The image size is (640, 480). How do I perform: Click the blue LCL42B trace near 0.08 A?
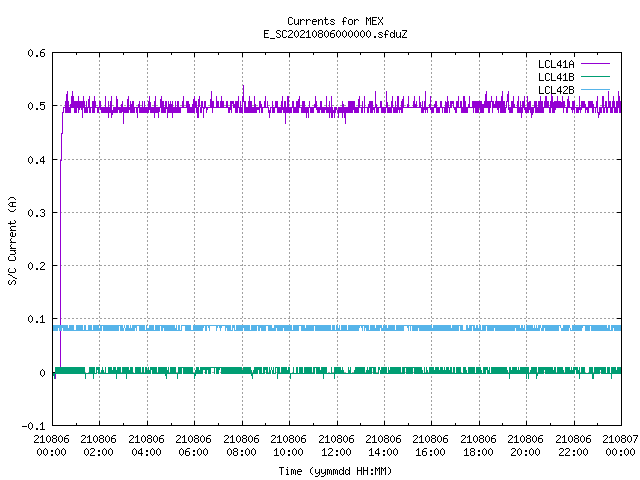(x=337, y=328)
